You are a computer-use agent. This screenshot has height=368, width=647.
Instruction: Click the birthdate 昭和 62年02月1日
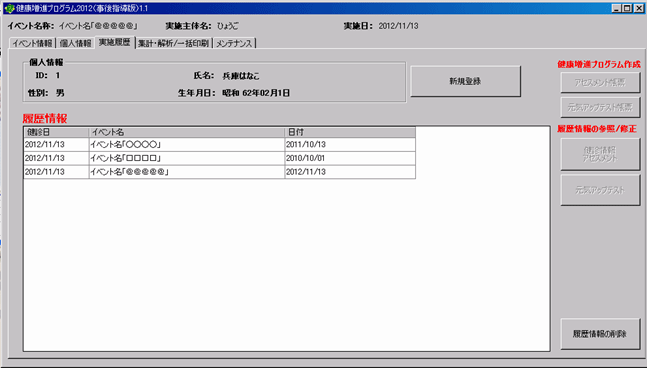tap(256, 93)
